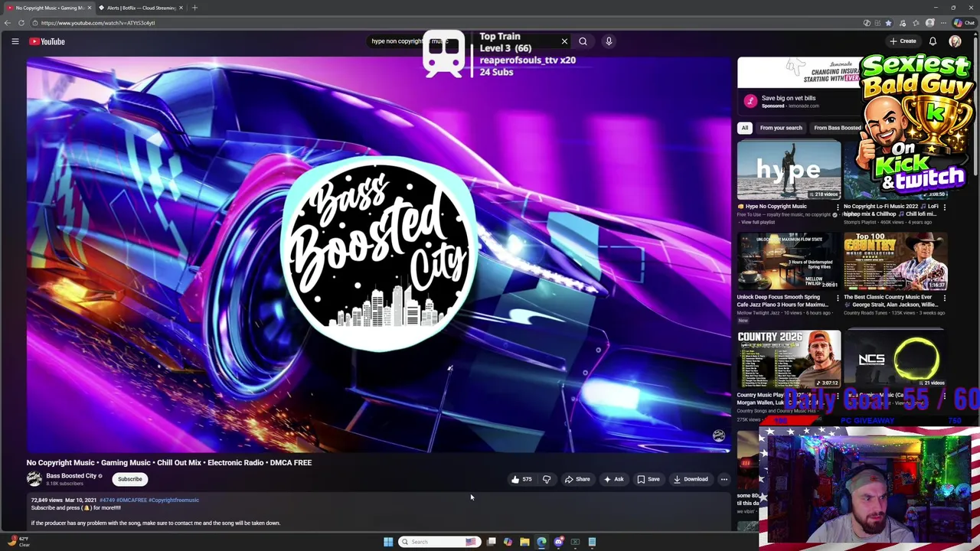This screenshot has width=980, height=551.
Task: Open the Windows Start menu
Action: (x=388, y=542)
